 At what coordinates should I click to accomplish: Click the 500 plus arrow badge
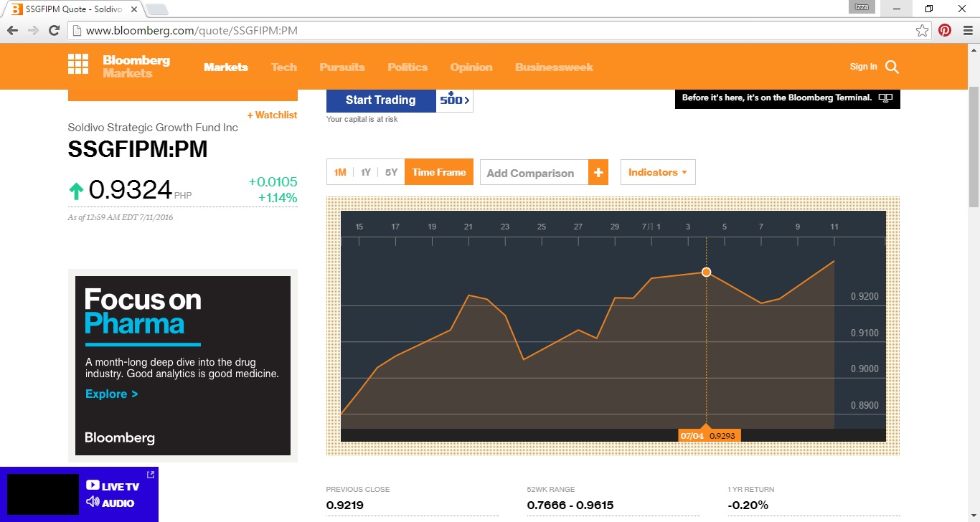[x=455, y=100]
